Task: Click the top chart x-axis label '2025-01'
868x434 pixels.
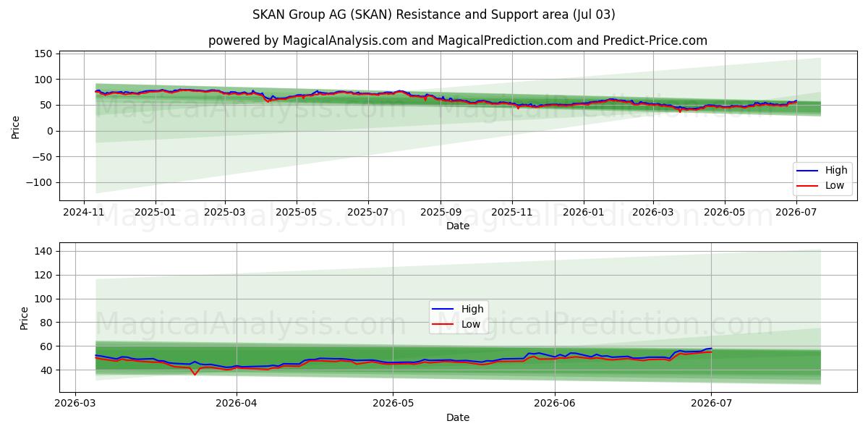Action: coord(156,213)
